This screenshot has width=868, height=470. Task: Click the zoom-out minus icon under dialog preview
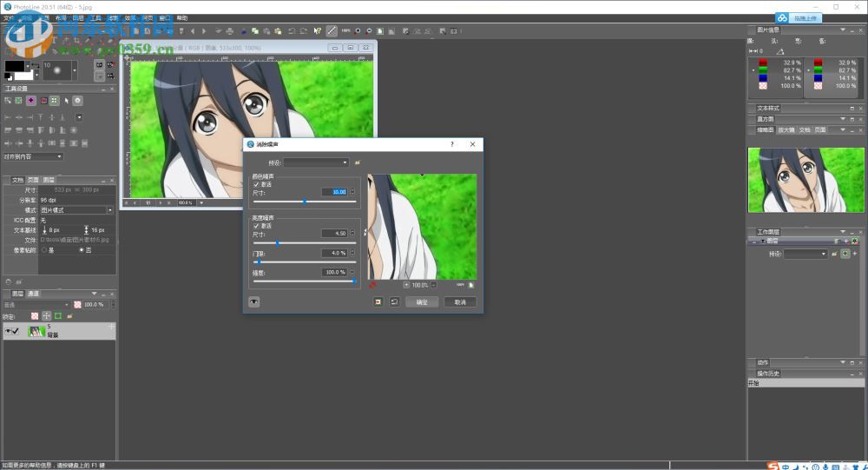433,284
